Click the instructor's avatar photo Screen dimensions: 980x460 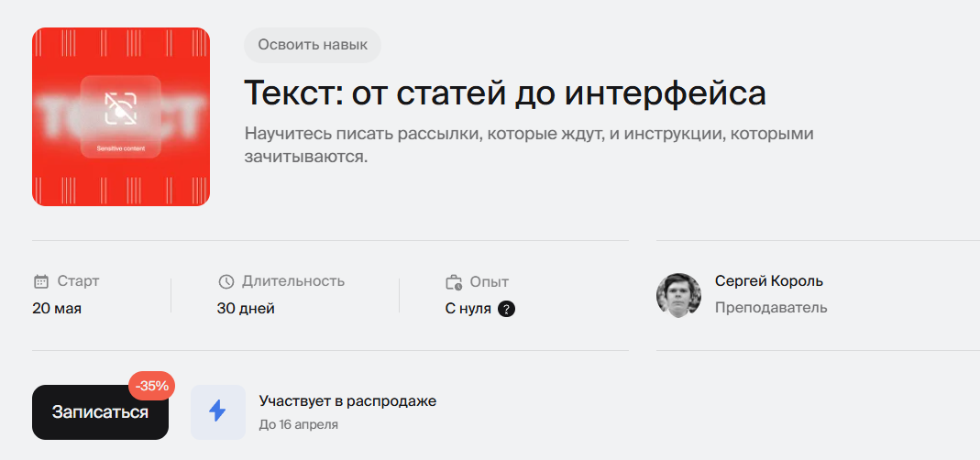point(679,295)
